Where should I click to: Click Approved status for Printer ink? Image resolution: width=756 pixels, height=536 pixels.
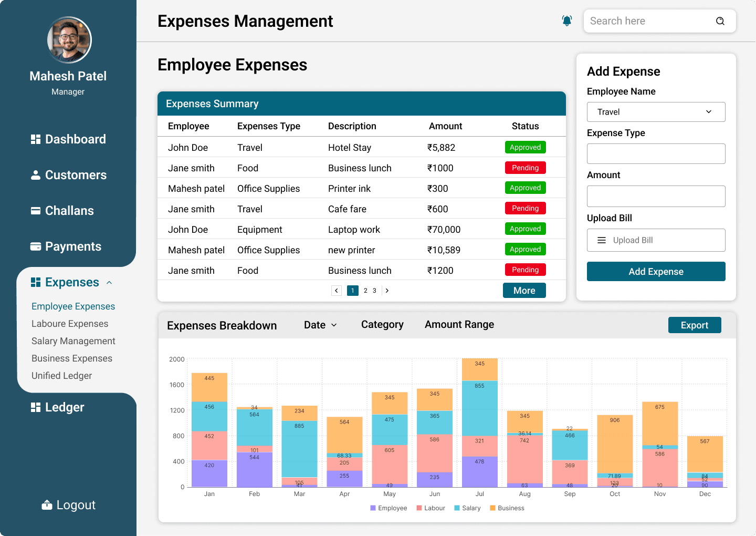pyautogui.click(x=526, y=188)
